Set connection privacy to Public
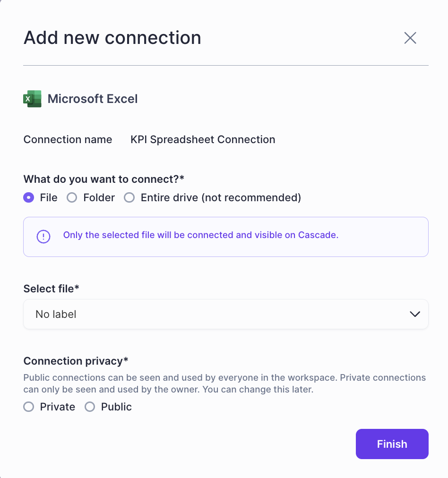Image resolution: width=448 pixels, height=478 pixels. (x=90, y=407)
